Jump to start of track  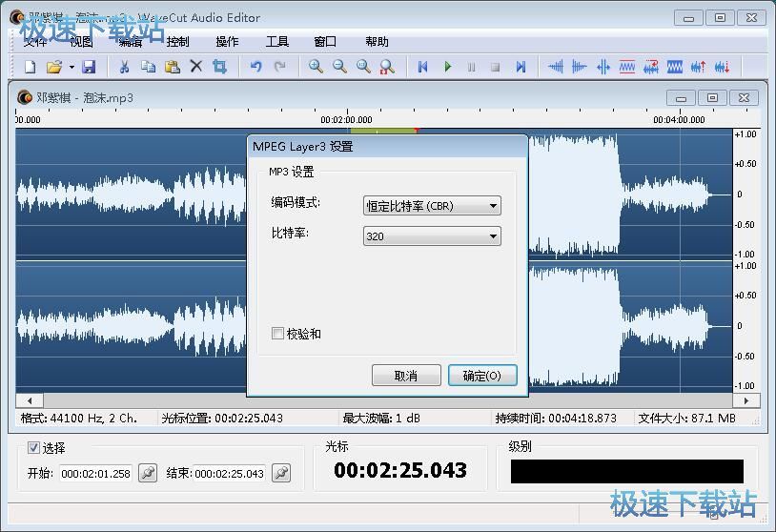pyautogui.click(x=422, y=67)
